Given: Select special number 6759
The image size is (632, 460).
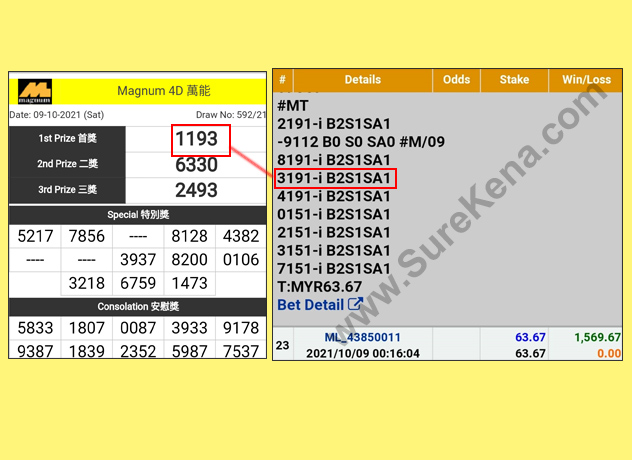Looking at the screenshot, I should click(138, 283).
